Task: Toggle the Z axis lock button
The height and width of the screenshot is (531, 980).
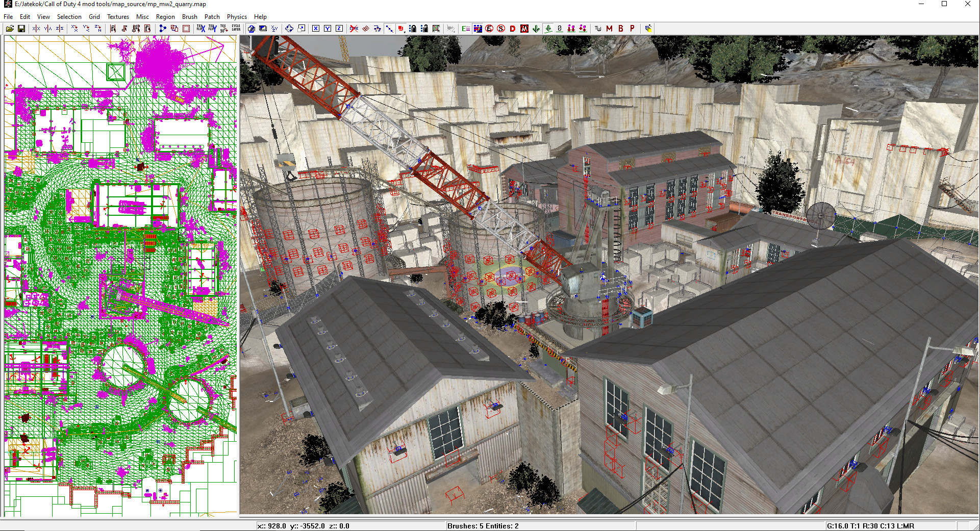Action: [339, 29]
